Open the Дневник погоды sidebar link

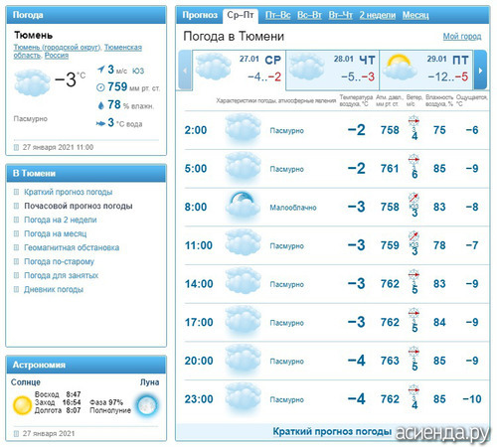coord(54,289)
